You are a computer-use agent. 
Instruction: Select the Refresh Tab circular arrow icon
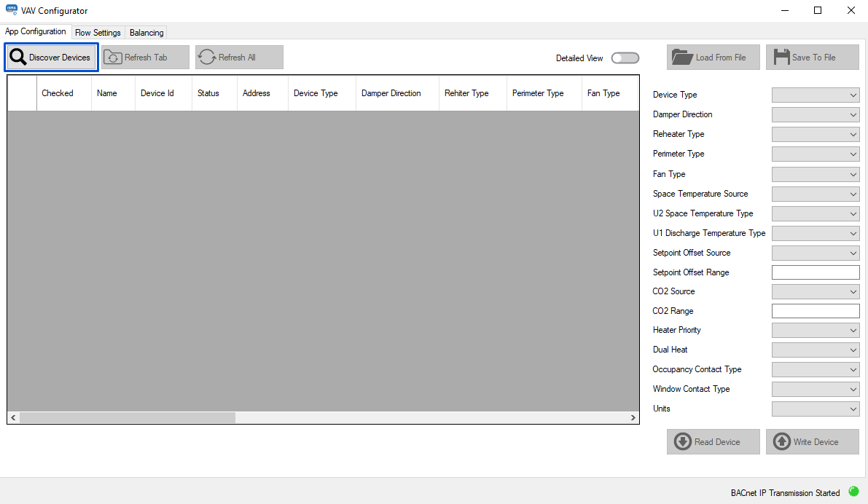(113, 56)
